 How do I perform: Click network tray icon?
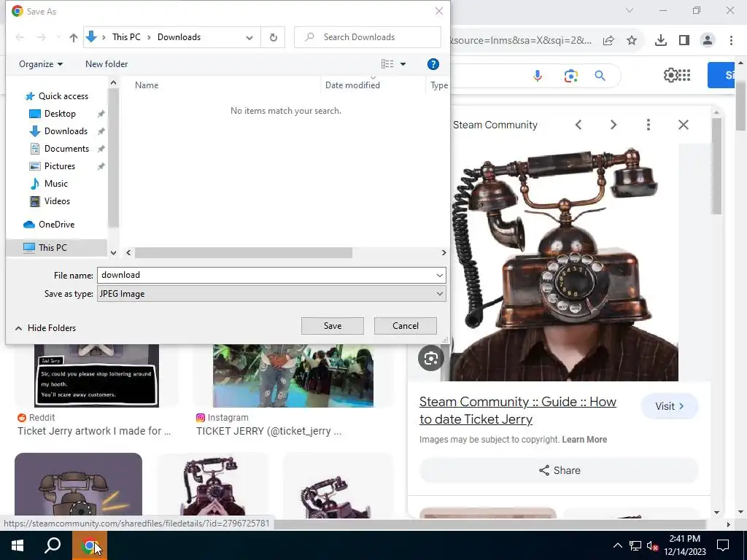coord(635,545)
